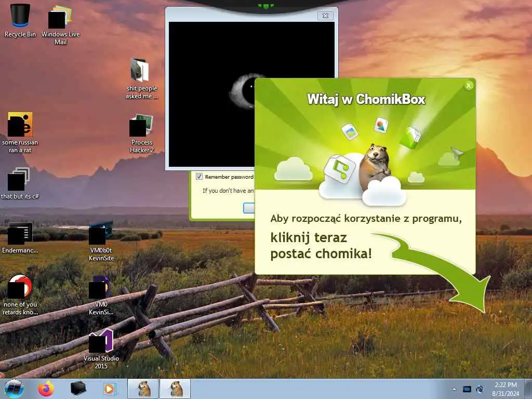
Task: Select the 'some russian ran a rat' icon
Action: (20, 132)
